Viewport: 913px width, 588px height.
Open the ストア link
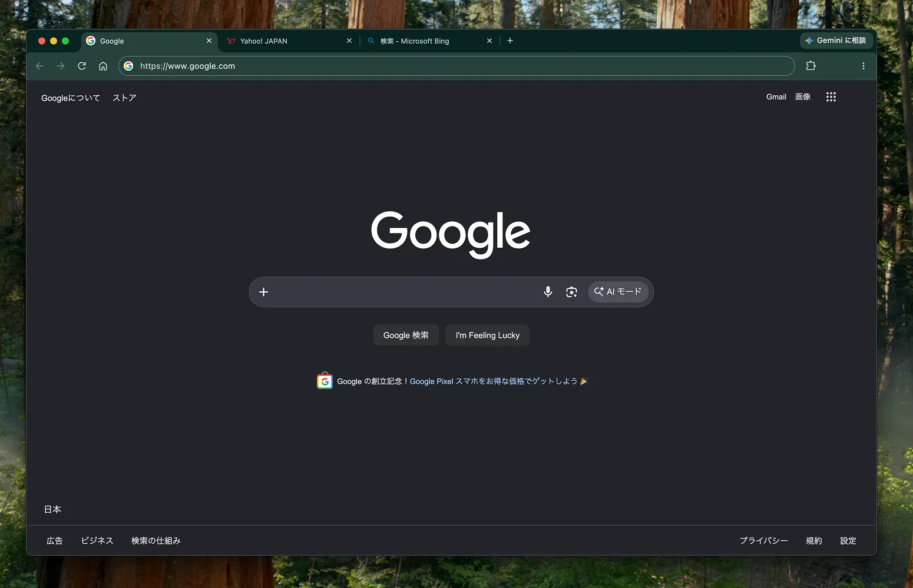pos(124,98)
